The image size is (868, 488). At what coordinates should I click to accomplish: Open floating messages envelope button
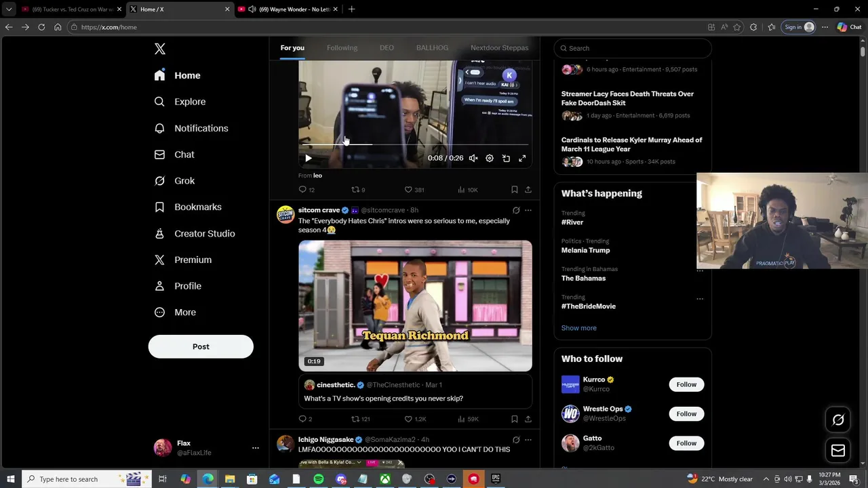[838, 451]
